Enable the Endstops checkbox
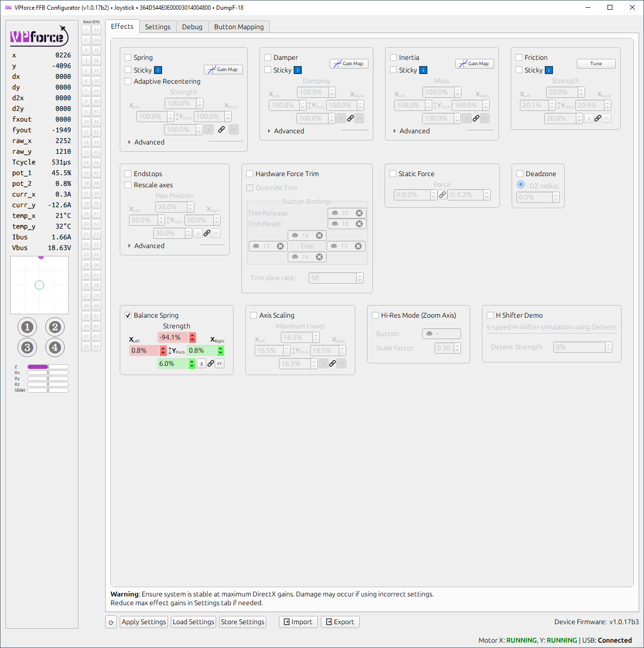The image size is (644, 648). pos(128,174)
